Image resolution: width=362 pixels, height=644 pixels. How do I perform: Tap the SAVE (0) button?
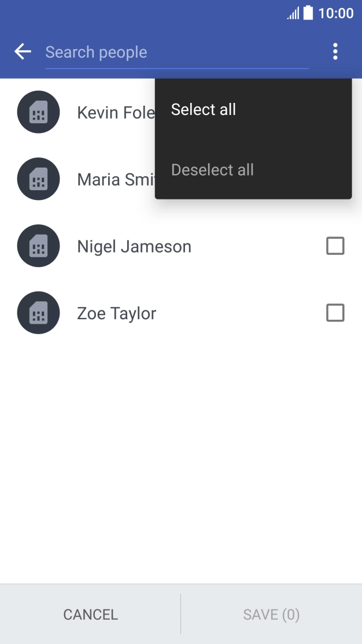click(x=270, y=615)
